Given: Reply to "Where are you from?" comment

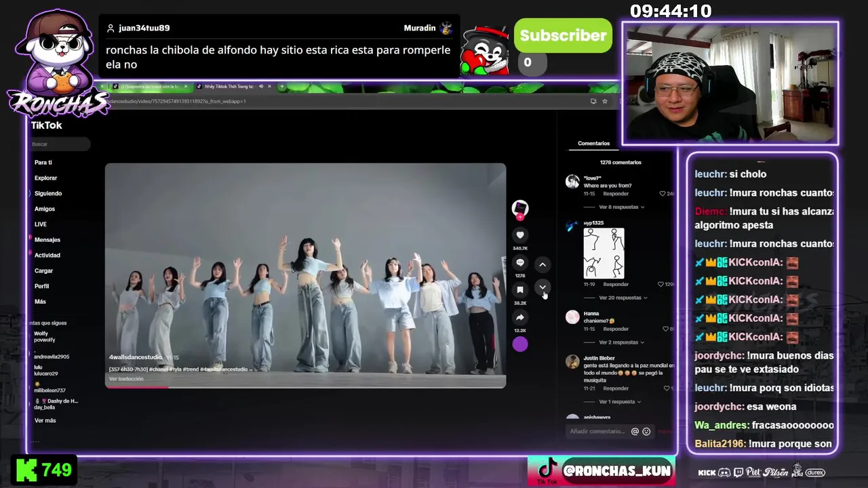Looking at the screenshot, I should [x=616, y=194].
